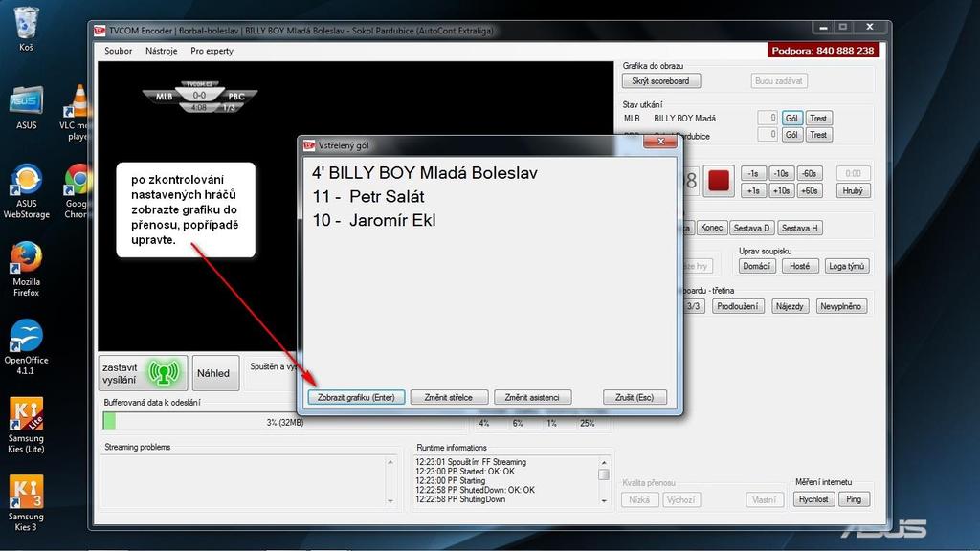Subtract one second with -1s
980x551 pixels.
click(x=754, y=174)
